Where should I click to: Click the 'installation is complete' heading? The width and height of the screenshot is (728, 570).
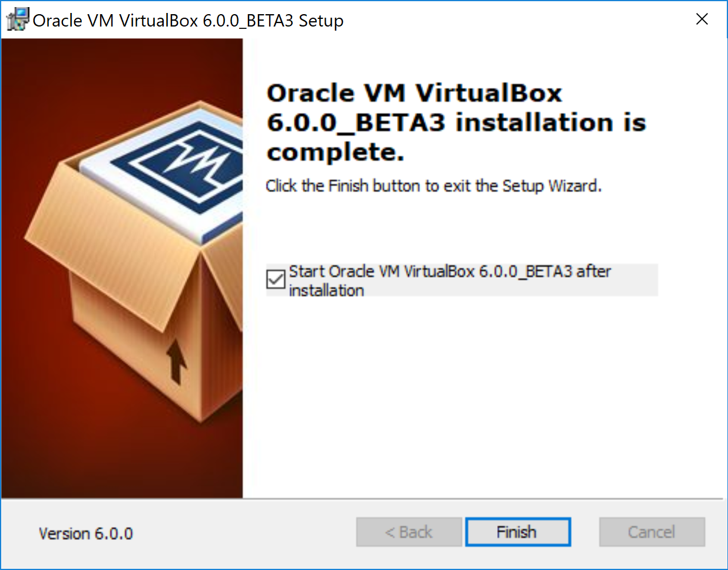[x=456, y=123]
